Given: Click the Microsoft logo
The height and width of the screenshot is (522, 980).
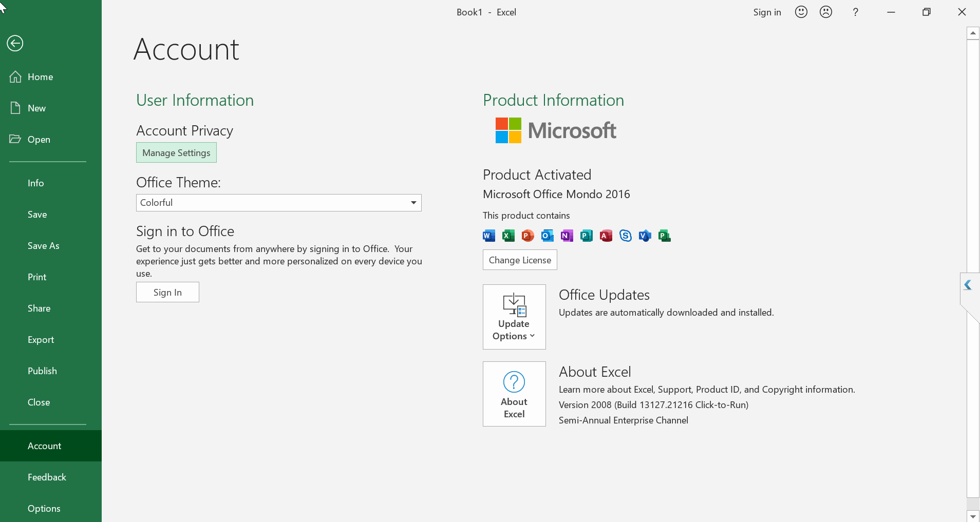Looking at the screenshot, I should click(x=556, y=130).
